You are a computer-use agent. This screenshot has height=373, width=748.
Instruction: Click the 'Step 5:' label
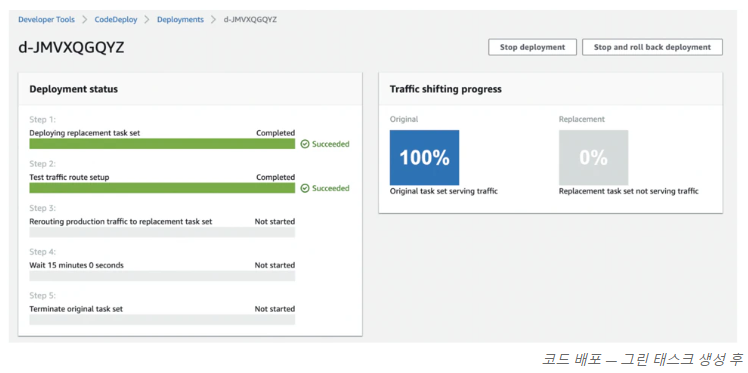tap(42, 296)
